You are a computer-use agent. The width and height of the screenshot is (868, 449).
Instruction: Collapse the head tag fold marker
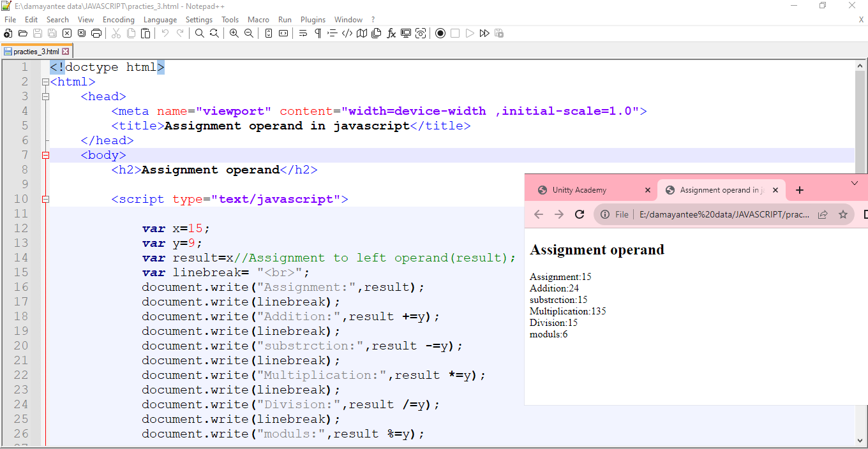tap(45, 96)
